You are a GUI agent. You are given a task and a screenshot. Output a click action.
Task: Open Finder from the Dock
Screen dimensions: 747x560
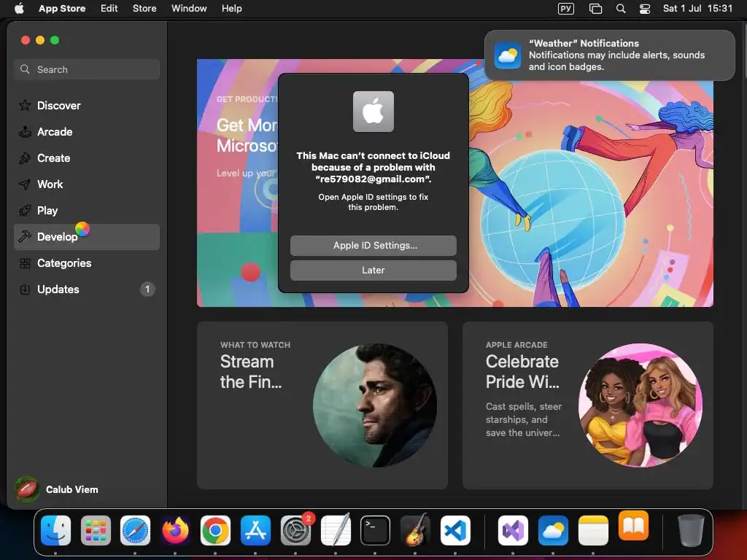[x=55, y=530]
